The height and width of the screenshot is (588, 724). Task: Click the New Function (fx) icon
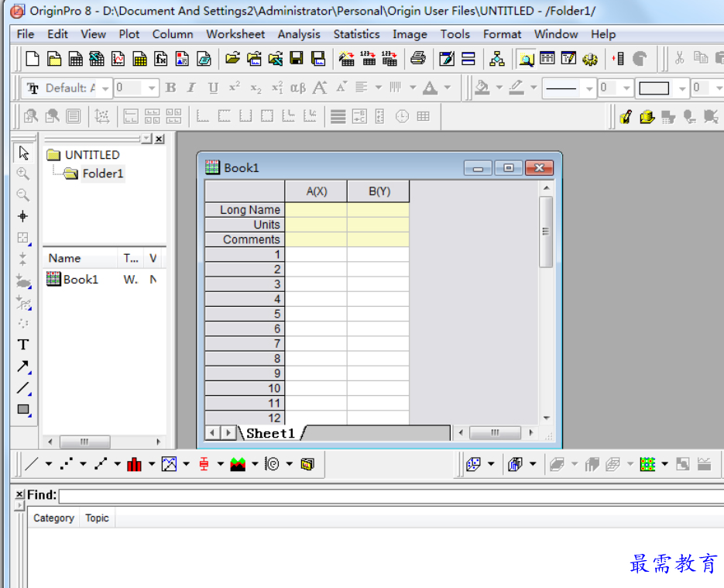click(161, 59)
